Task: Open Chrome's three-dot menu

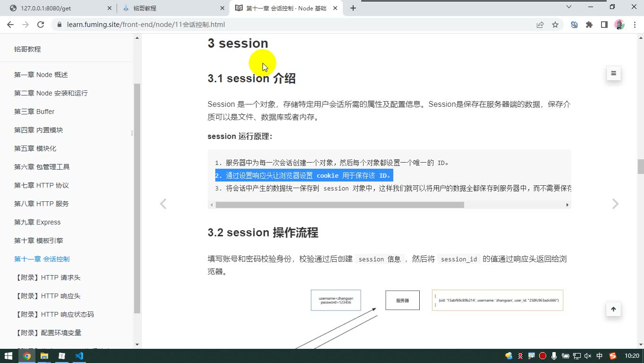Action: click(634, 25)
